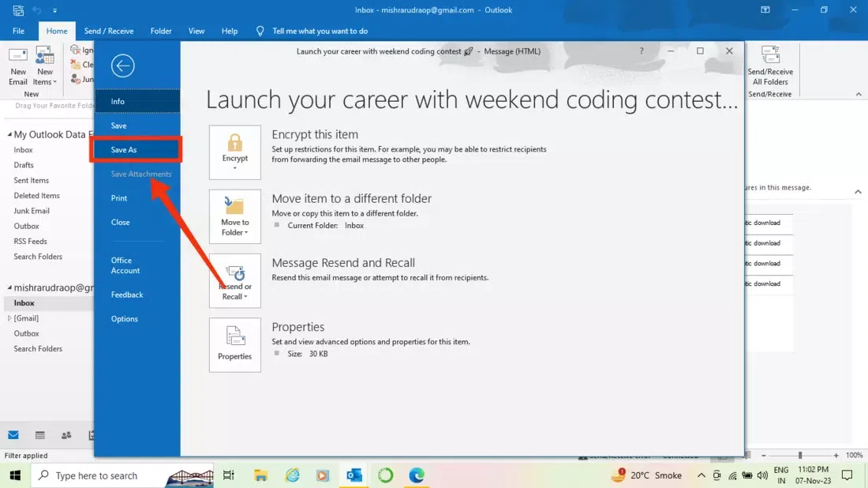868x488 pixels.
Task: Open Task View on taskbar
Action: click(229, 475)
